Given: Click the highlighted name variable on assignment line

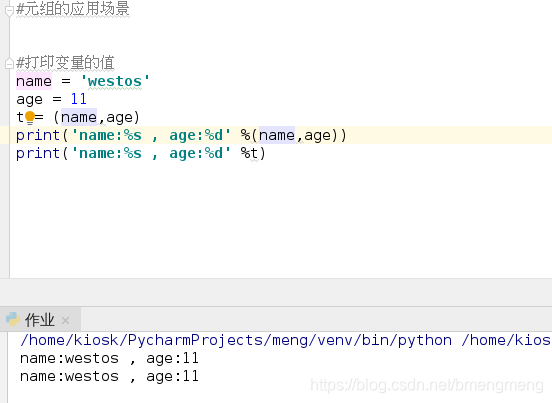Looking at the screenshot, I should [34, 81].
